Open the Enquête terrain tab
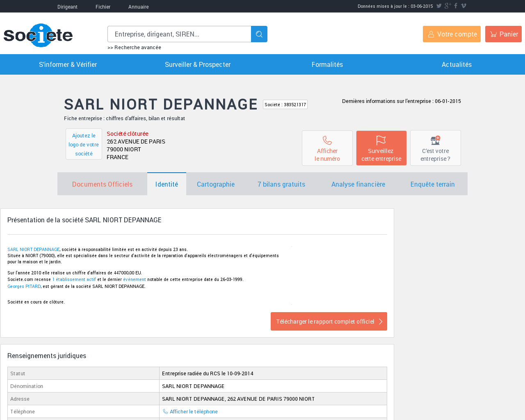525x420 pixels. coord(432,184)
